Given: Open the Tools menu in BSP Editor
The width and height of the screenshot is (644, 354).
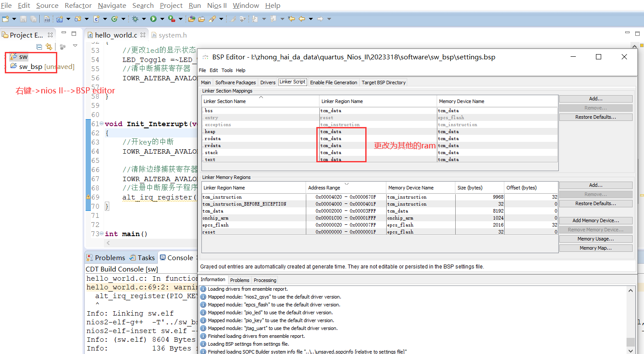Looking at the screenshot, I should click(227, 70).
